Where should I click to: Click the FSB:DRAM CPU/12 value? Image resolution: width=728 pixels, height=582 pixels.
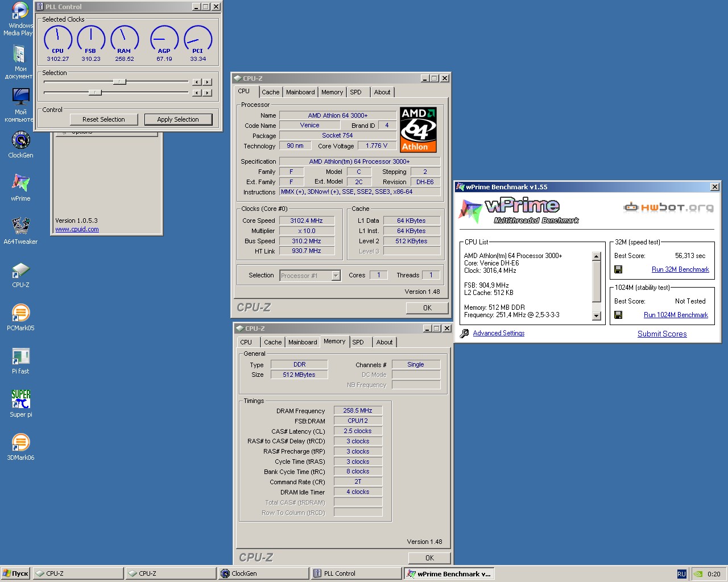pyautogui.click(x=358, y=421)
